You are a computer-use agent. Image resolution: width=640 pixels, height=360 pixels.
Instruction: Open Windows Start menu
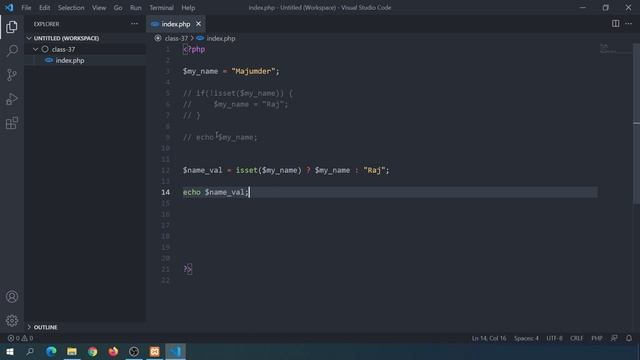10,351
